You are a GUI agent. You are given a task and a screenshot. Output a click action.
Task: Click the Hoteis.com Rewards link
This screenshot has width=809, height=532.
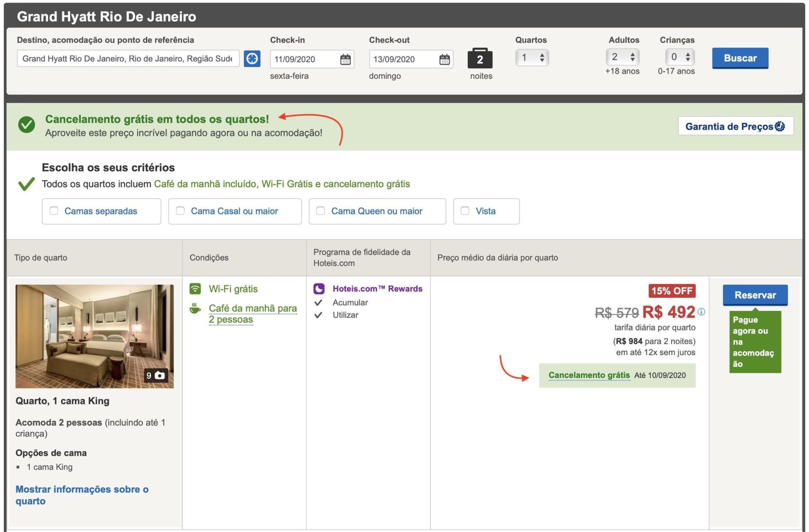click(378, 289)
